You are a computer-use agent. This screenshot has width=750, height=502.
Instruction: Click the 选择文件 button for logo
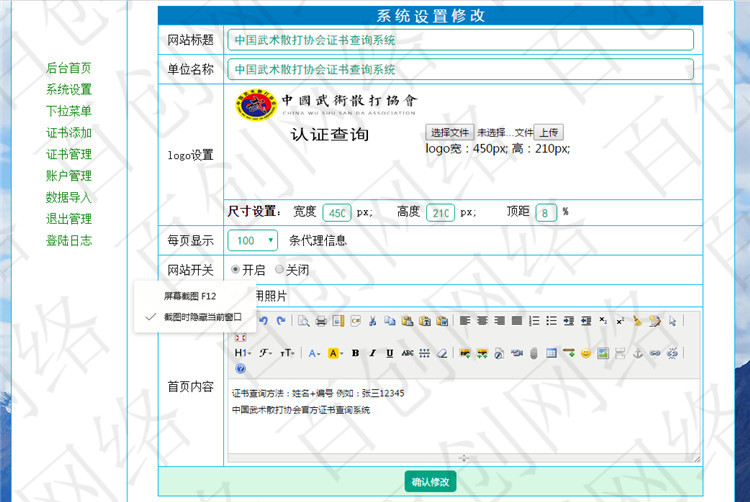click(x=449, y=132)
